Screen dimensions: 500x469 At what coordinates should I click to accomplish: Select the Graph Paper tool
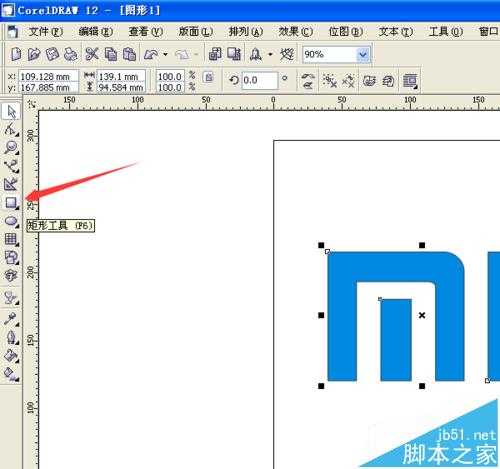point(11,239)
